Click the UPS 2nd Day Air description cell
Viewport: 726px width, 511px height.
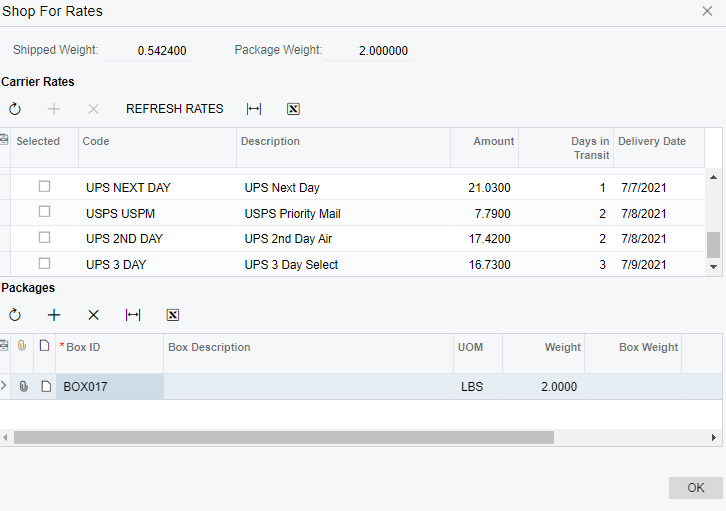click(344, 239)
